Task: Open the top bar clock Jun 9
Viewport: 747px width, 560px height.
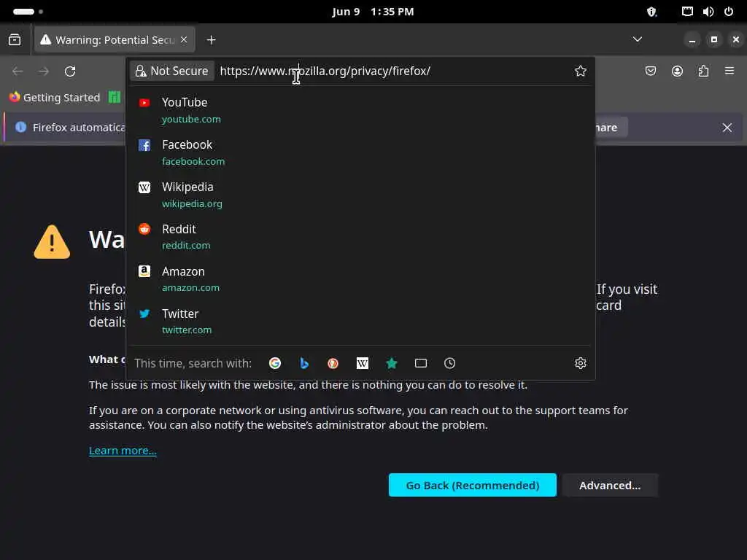Action: click(373, 12)
